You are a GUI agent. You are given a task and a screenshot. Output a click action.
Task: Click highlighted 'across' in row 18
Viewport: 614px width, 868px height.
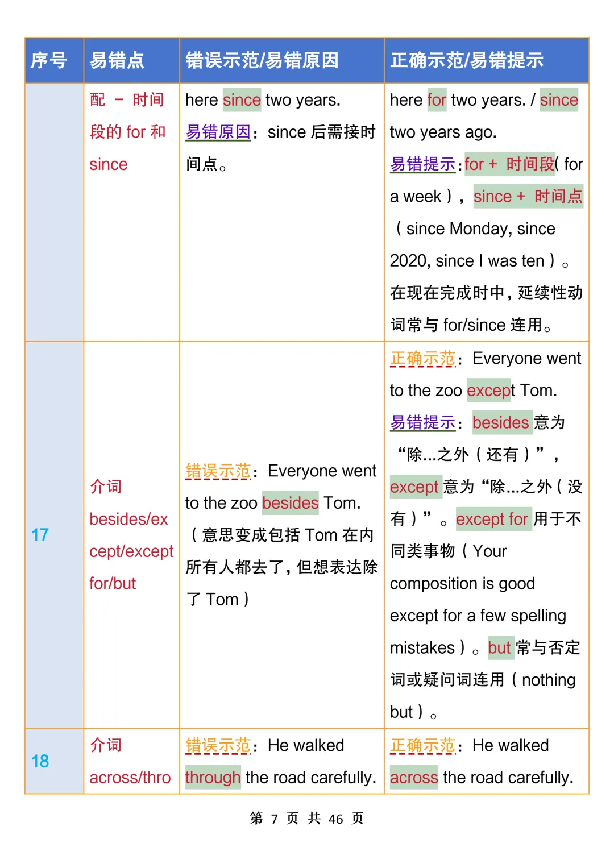click(x=414, y=778)
